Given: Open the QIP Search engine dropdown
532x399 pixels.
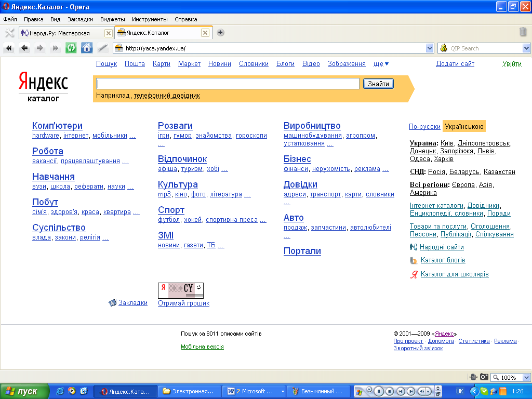Looking at the screenshot, I should point(526,48).
